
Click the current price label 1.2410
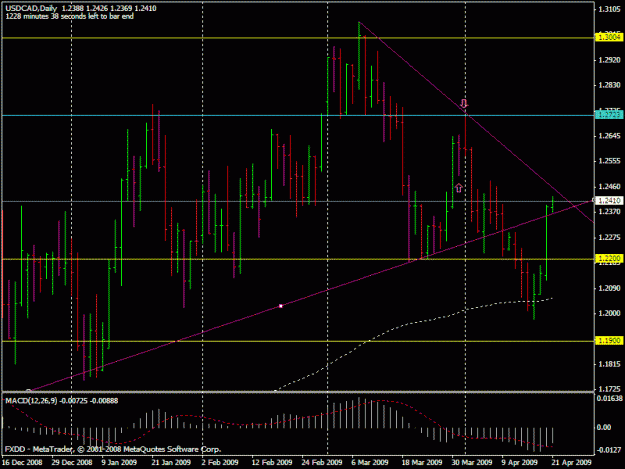(609, 200)
